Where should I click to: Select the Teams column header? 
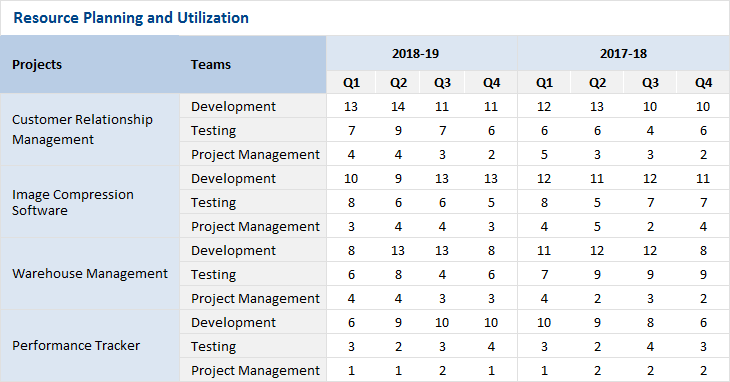pyautogui.click(x=253, y=64)
